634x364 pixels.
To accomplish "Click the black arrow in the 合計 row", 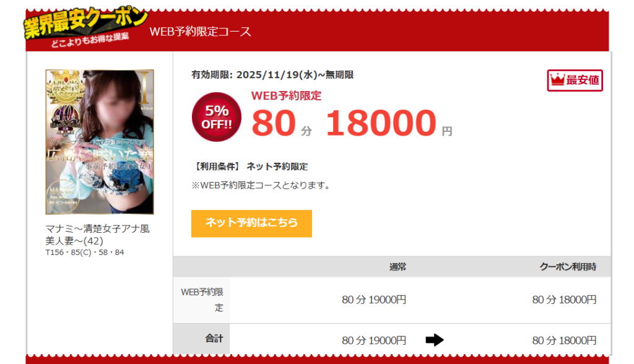I will pyautogui.click(x=434, y=340).
